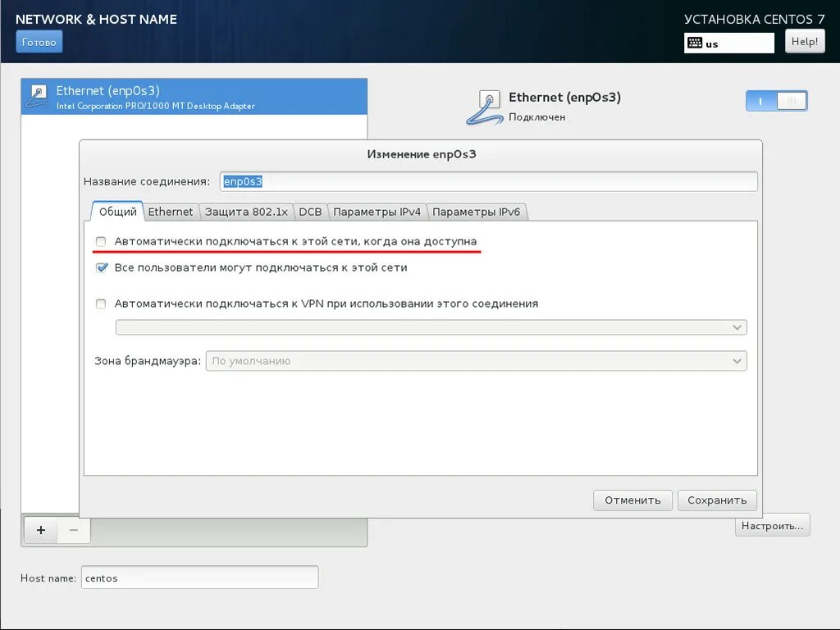This screenshot has height=630, width=840.
Task: Click the Изменение enp0s3 dialog title
Action: pyautogui.click(x=422, y=154)
